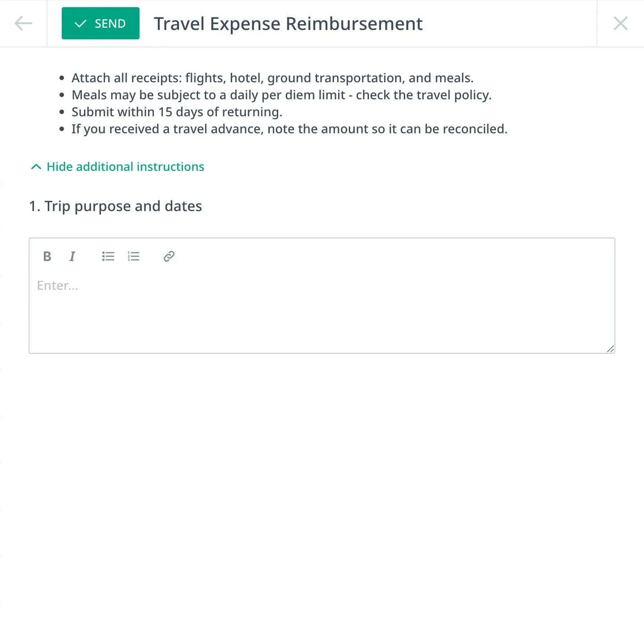Screen dimensions: 644x644
Task: Click the 'Submit within 15 days' instruction
Action: click(x=177, y=112)
